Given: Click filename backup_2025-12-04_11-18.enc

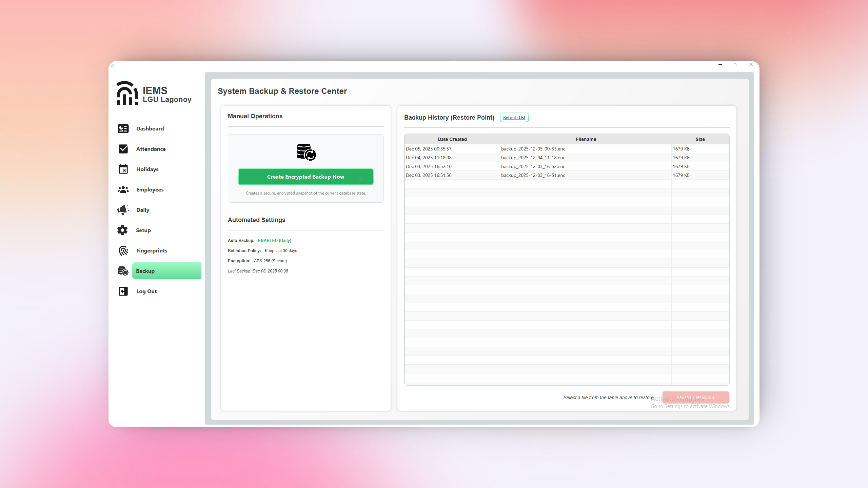Looking at the screenshot, I should click(533, 158).
